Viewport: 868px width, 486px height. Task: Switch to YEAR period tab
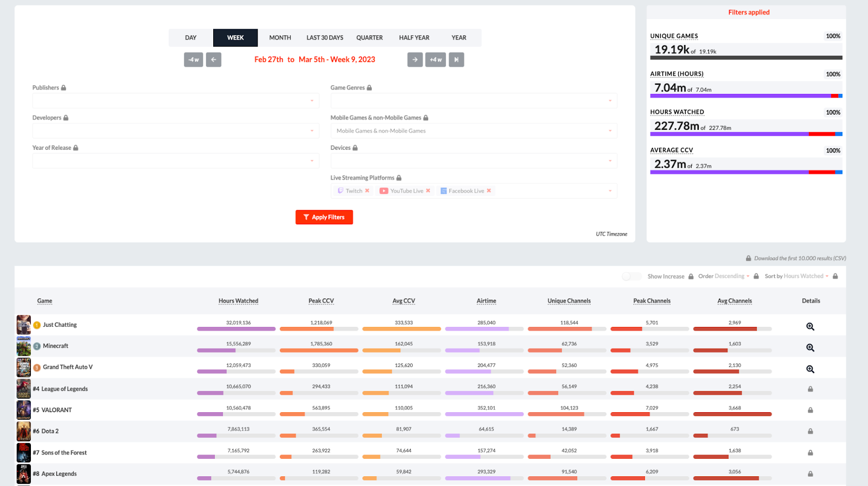(x=459, y=37)
